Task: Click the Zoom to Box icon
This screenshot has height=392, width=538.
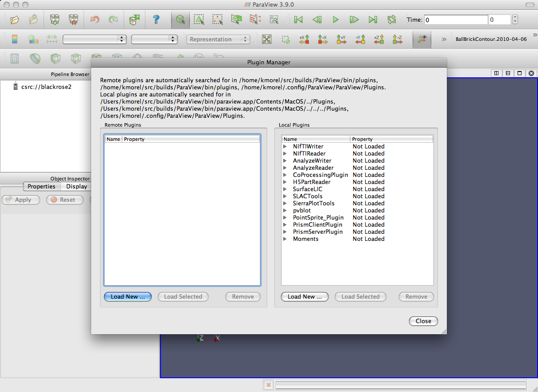Action: tap(285, 39)
